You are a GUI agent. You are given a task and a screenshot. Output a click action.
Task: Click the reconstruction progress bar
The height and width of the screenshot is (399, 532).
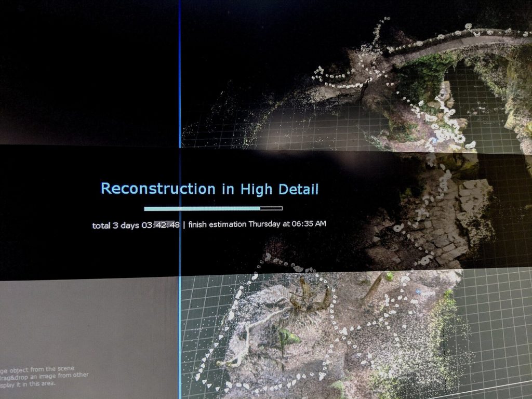pos(213,208)
